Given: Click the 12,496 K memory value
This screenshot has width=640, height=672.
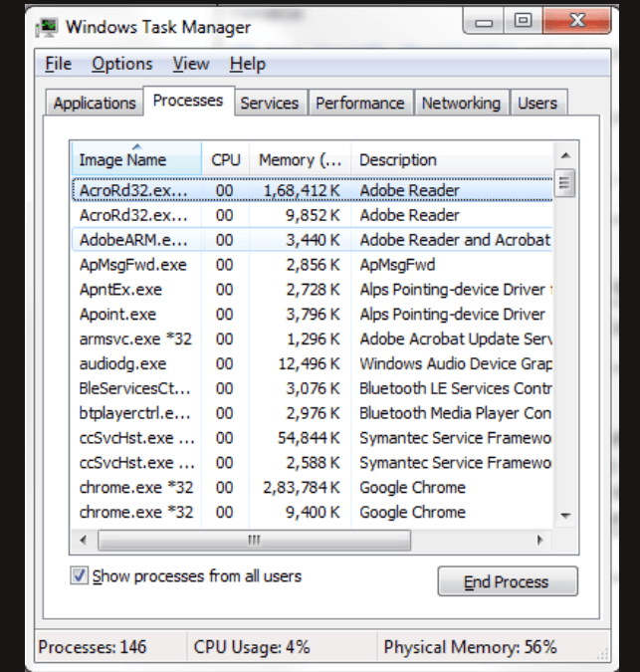Looking at the screenshot, I should [309, 363].
